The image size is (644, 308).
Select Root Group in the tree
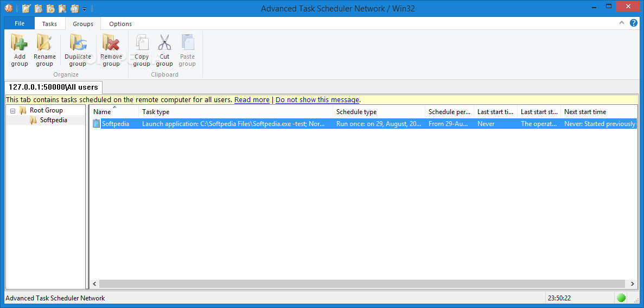tap(46, 110)
